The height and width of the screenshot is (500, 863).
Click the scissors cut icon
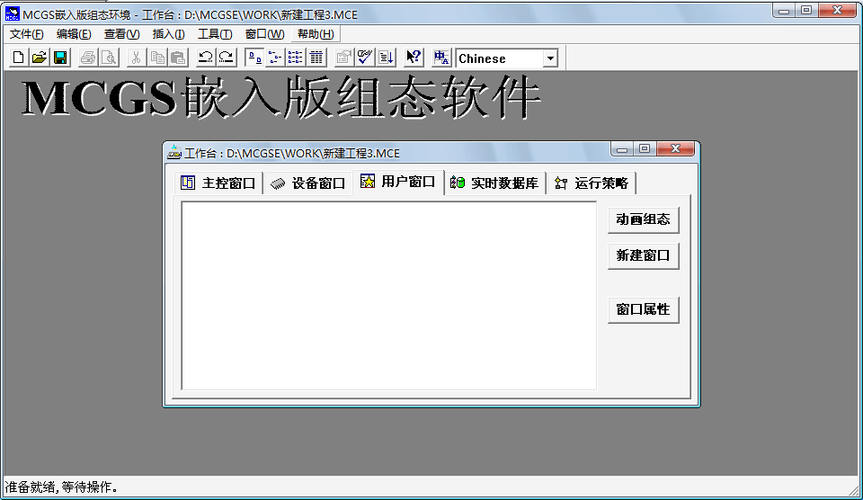click(136, 57)
